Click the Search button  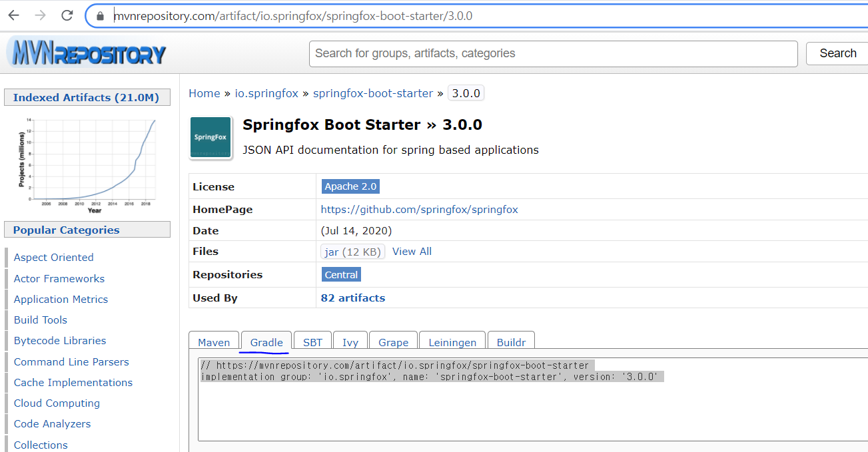(x=837, y=53)
